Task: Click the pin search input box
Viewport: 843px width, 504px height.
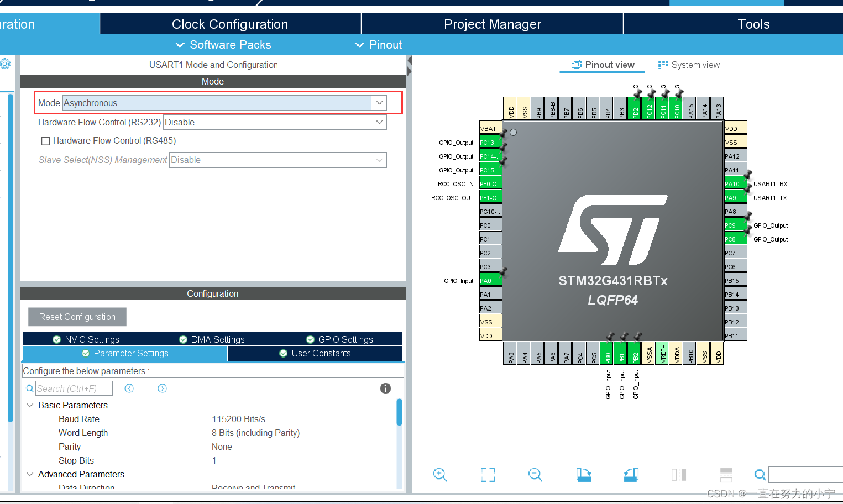Action: 806,475
